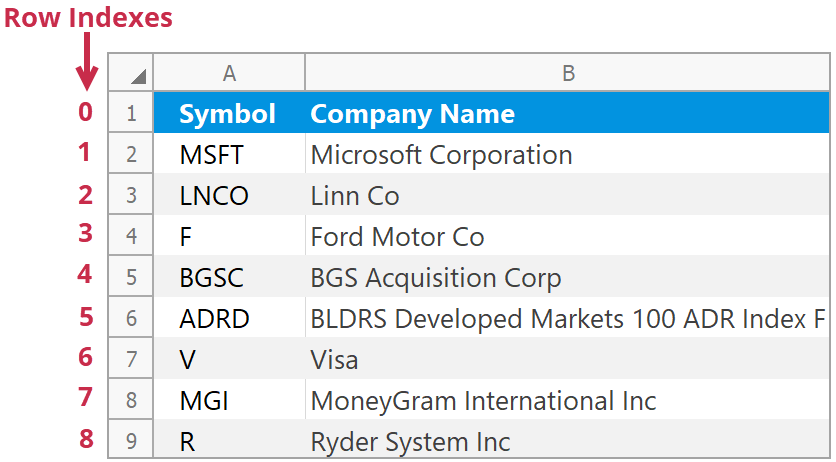
Task: Select column B header
Action: coord(567,73)
